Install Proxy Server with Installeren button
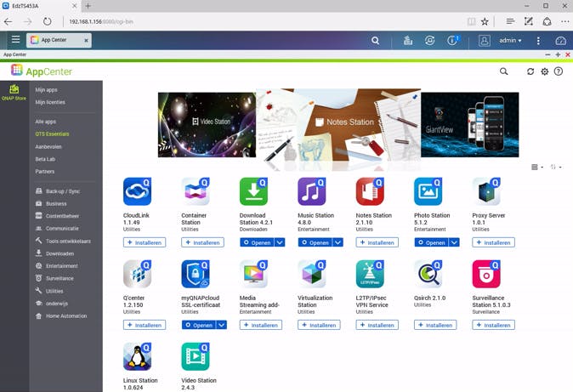 click(493, 242)
